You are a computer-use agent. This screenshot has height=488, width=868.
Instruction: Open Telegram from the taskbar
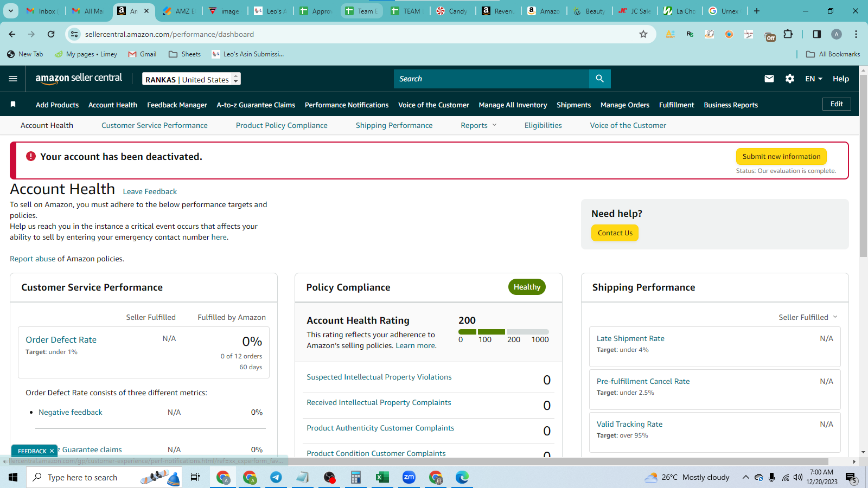point(276,477)
